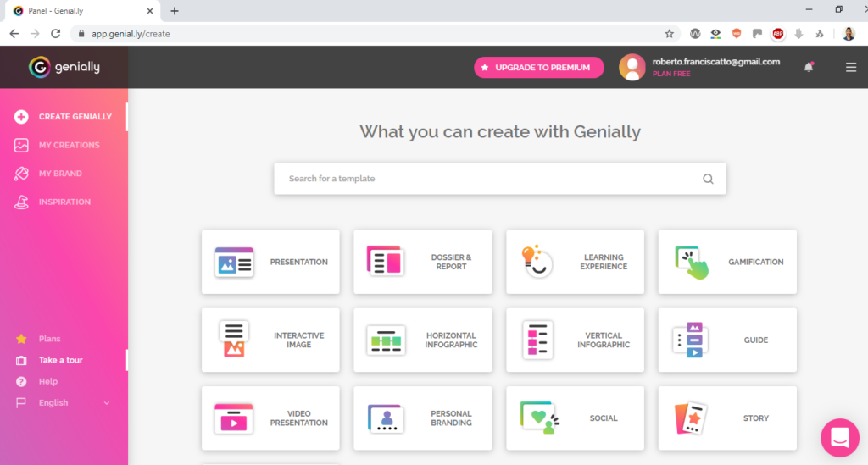Open My Brand in sidebar
The height and width of the screenshot is (465, 868).
64,174
